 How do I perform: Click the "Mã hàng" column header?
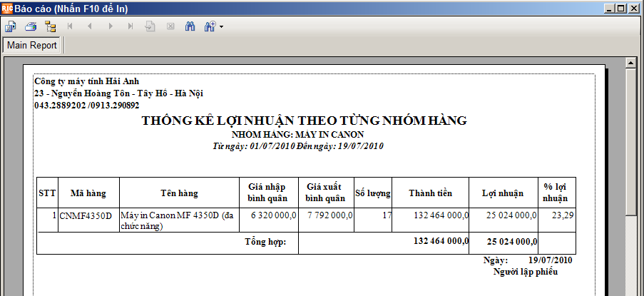[x=88, y=193]
